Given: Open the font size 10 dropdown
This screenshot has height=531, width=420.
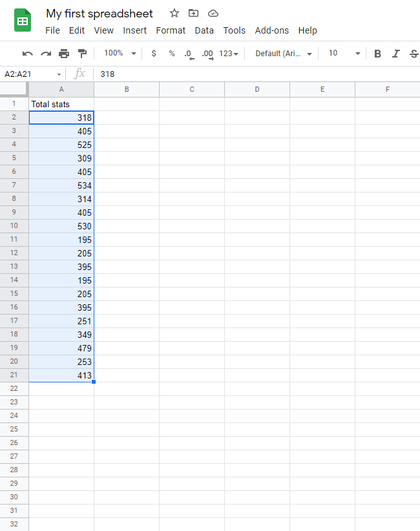Looking at the screenshot, I should coord(342,54).
